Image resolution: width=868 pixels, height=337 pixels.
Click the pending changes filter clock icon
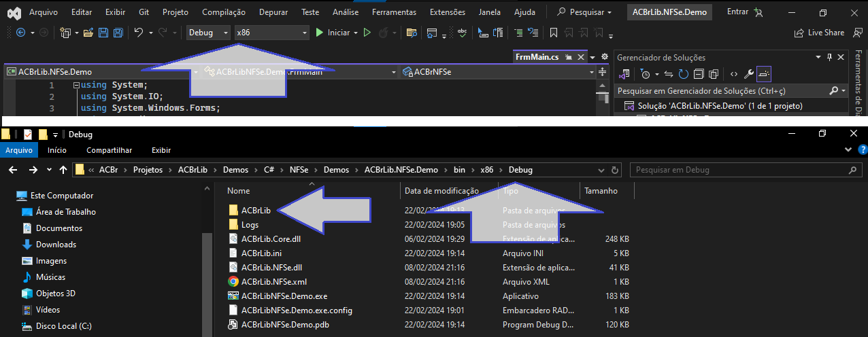[646, 74]
